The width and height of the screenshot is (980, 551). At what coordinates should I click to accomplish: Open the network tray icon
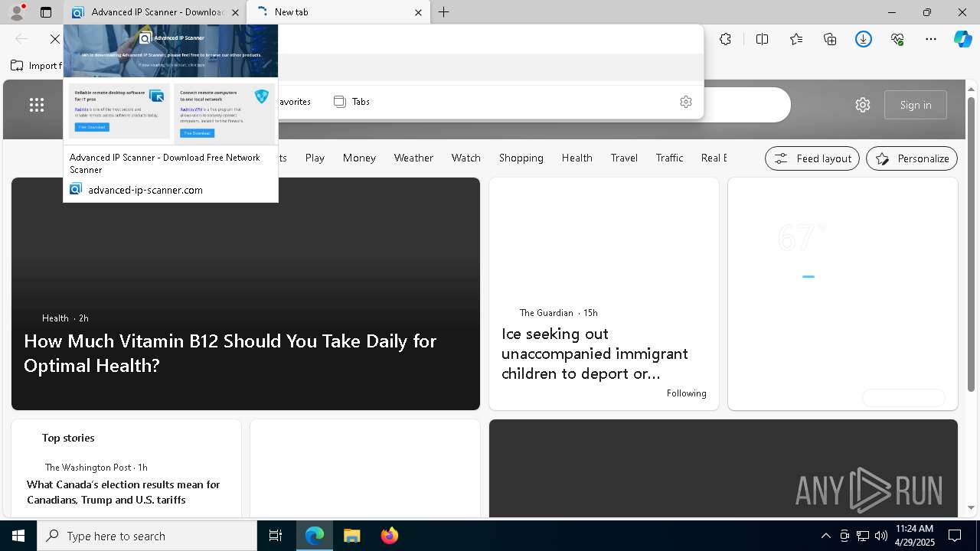click(x=862, y=536)
